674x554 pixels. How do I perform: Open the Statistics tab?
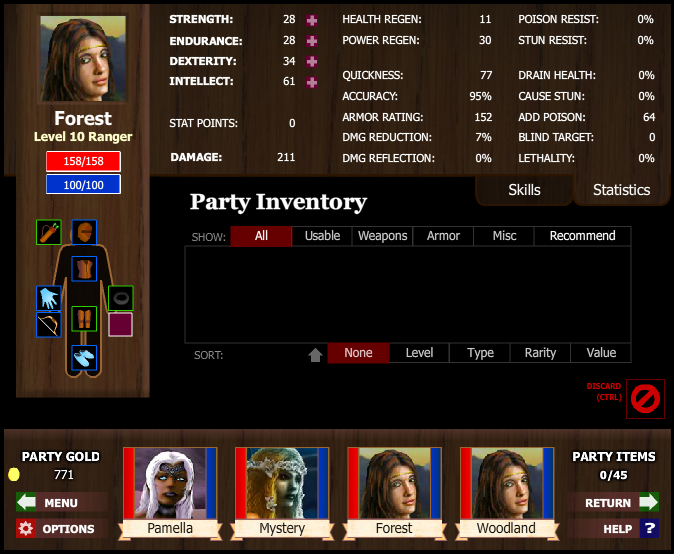622,190
